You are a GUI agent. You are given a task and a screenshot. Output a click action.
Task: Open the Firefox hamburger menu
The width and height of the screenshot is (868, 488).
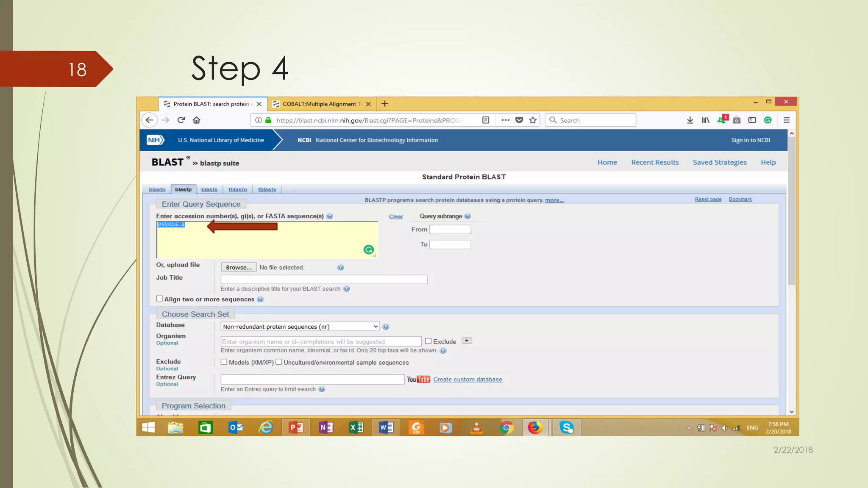click(787, 120)
